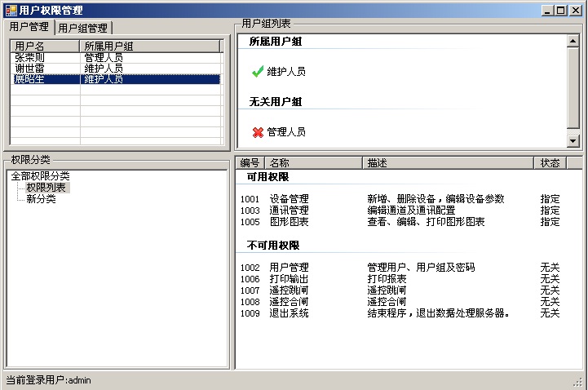Click green checkmark icon beside 维护人员
The height and width of the screenshot is (390, 588).
(258, 72)
